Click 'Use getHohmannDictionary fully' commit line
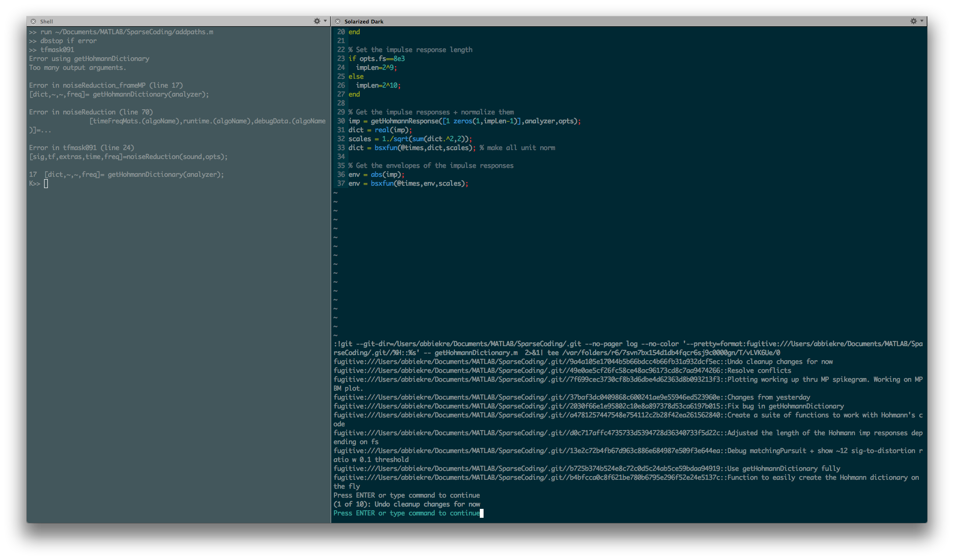Screen dimensions: 954x560 pos(784,469)
